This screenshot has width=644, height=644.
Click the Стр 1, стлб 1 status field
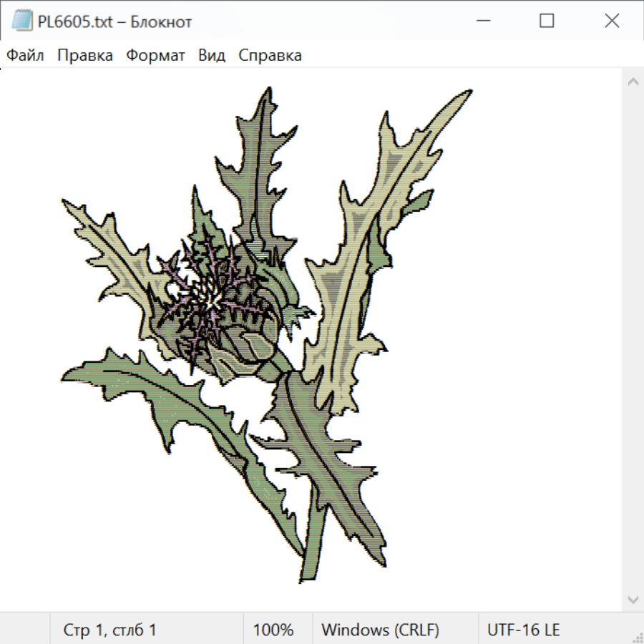pos(110,630)
